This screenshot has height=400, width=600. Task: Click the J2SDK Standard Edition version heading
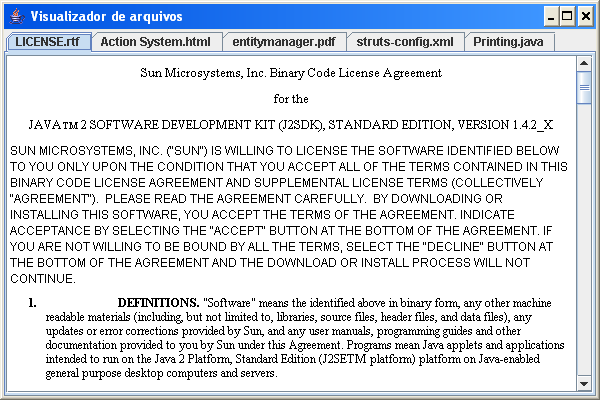291,127
